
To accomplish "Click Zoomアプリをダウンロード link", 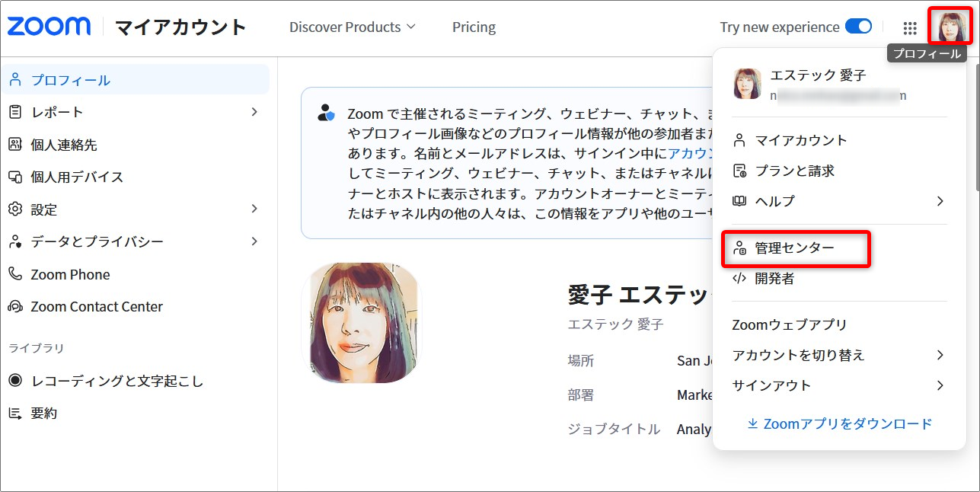I will point(839,423).
